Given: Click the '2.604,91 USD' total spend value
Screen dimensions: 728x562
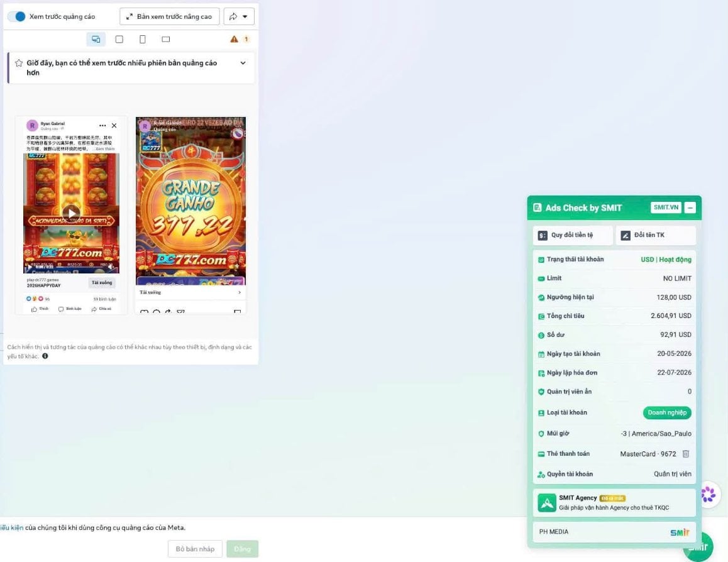Looking at the screenshot, I should point(671,316).
